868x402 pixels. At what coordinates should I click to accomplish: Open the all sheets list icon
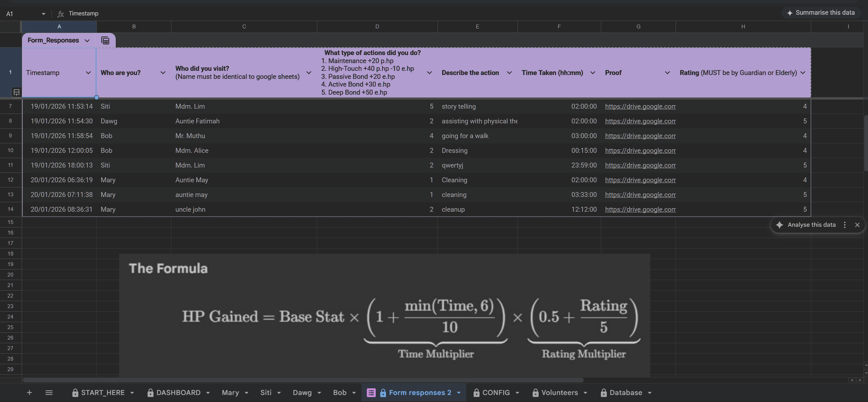[49, 393]
